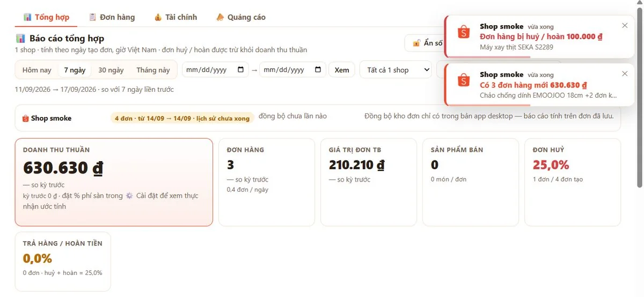This screenshot has width=644, height=297.
Task: Select the 7 ngày range
Action: 75,70
